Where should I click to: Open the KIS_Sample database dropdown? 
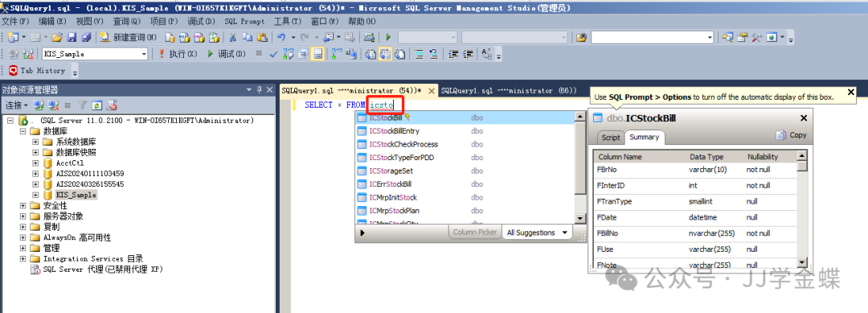coord(145,54)
